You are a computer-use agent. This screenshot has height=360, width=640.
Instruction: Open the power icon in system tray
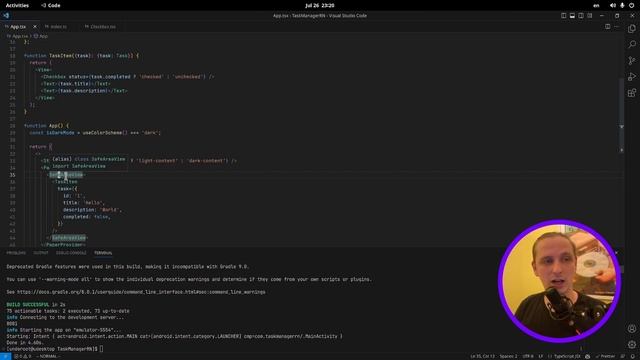coord(631,5)
